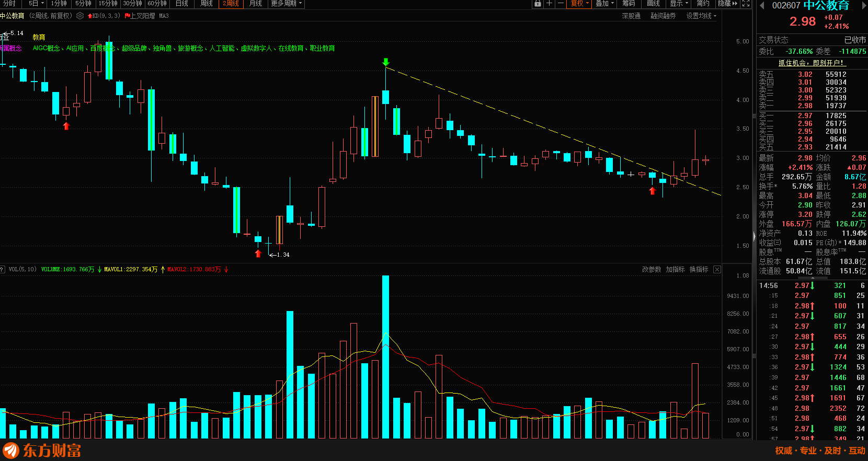Toggle 筹码 chip distribution
Image resolution: width=868 pixels, height=461 pixels.
coord(629,3)
